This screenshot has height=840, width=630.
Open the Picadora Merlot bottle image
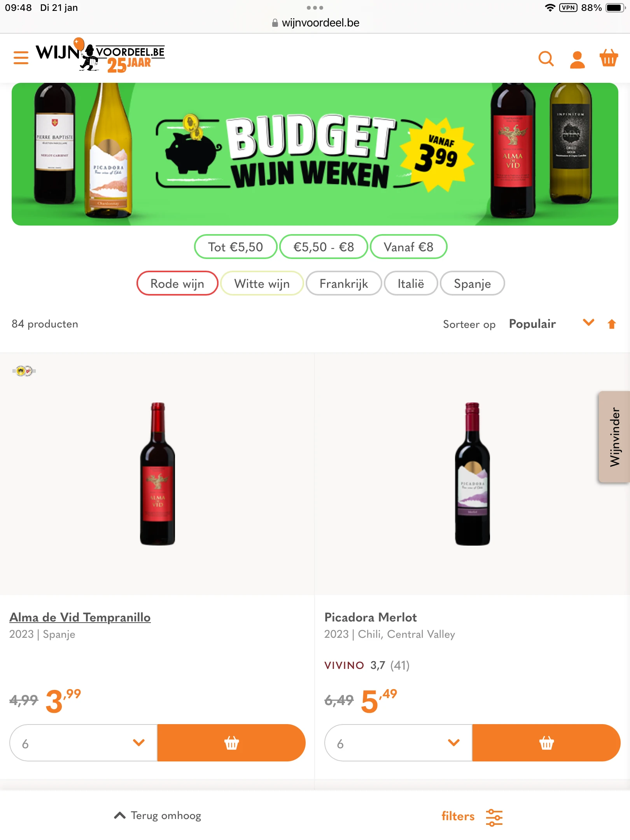[472, 474]
